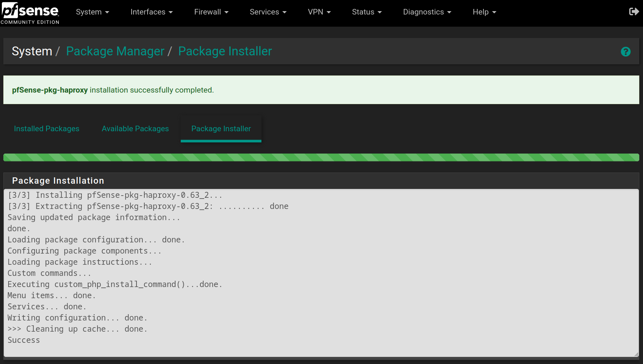Image resolution: width=643 pixels, height=364 pixels.
Task: Open the Diagnostics dropdown menu
Action: [427, 12]
